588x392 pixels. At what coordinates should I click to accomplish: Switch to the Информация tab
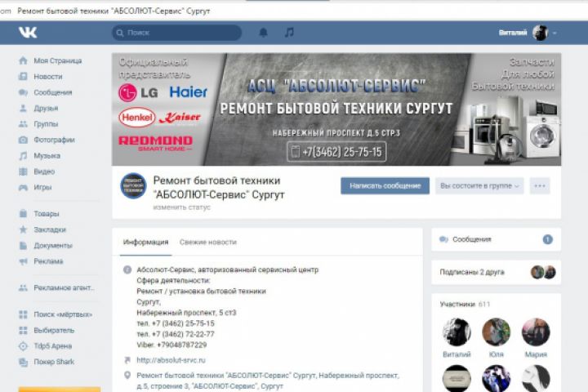[x=145, y=242]
